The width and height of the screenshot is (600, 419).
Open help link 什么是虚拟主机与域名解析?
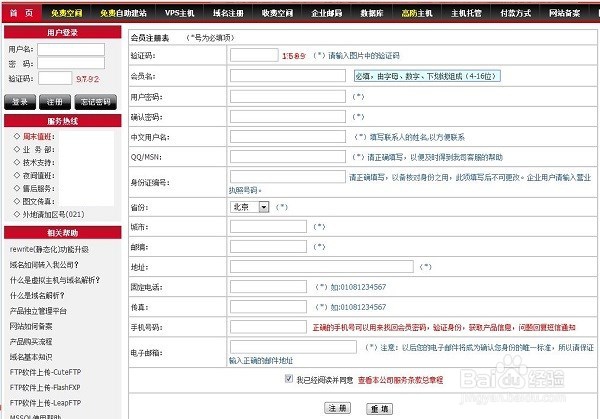click(55, 280)
